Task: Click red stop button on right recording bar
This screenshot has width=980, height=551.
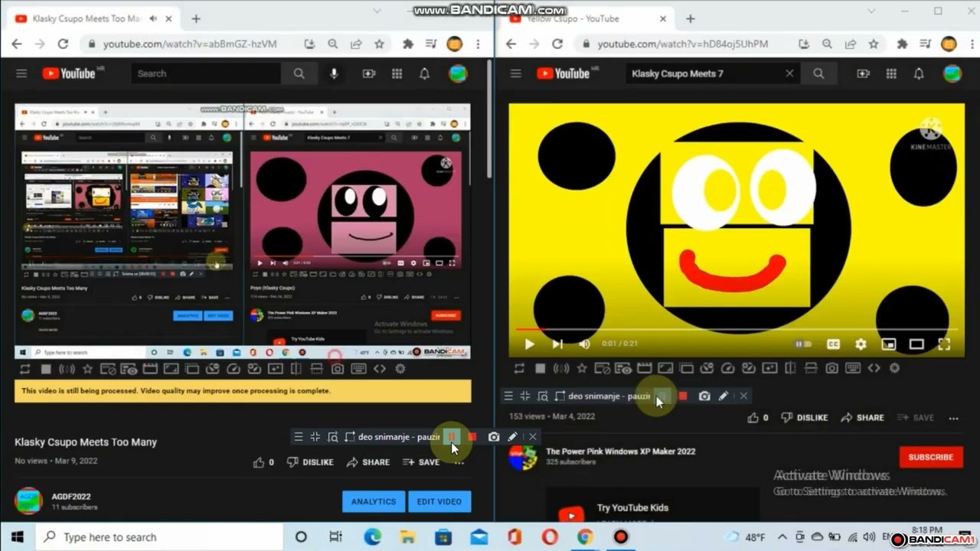Action: coord(683,396)
